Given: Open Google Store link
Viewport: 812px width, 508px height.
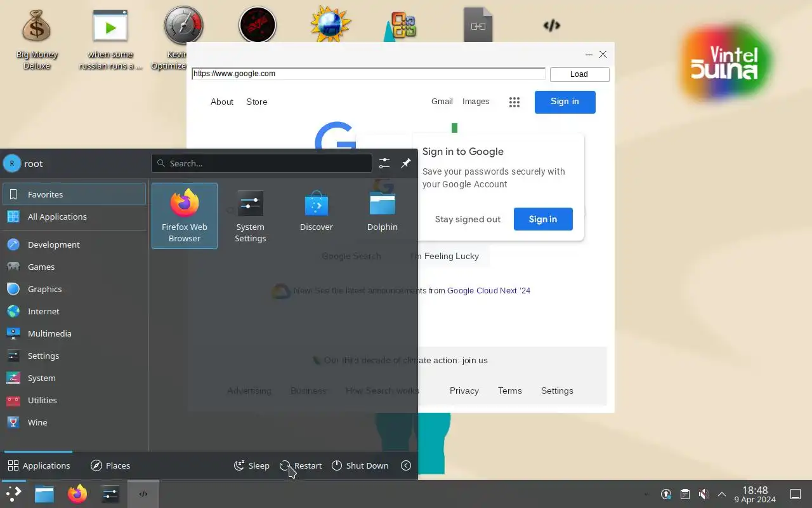Looking at the screenshot, I should point(257,102).
